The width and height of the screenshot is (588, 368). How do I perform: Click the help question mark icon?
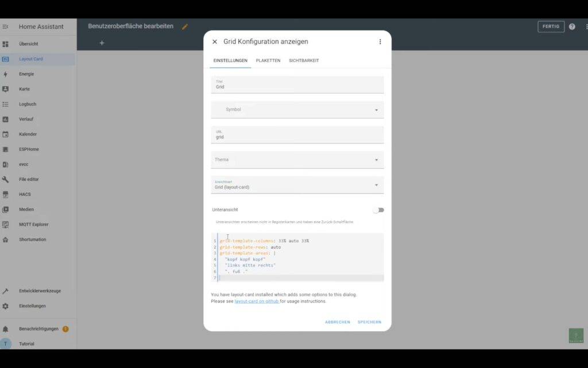coord(572,26)
